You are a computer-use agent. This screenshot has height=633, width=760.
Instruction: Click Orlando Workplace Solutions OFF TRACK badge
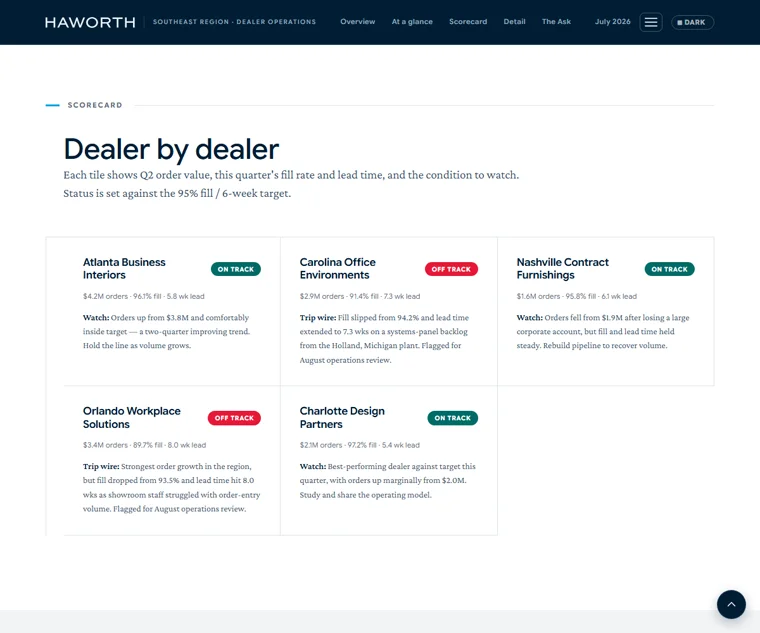[234, 418]
